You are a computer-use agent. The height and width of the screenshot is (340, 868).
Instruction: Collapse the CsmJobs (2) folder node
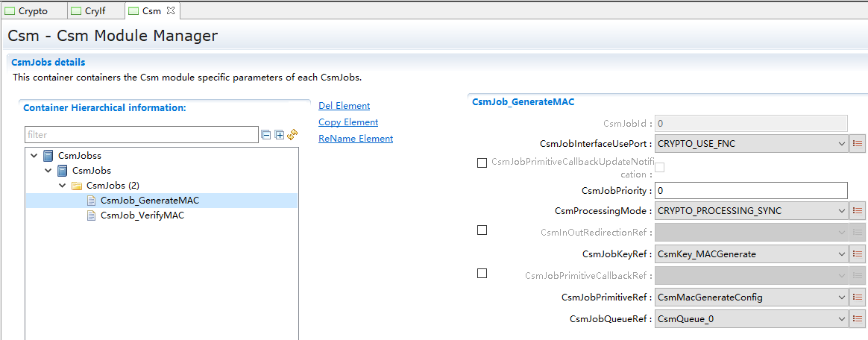[x=63, y=186]
